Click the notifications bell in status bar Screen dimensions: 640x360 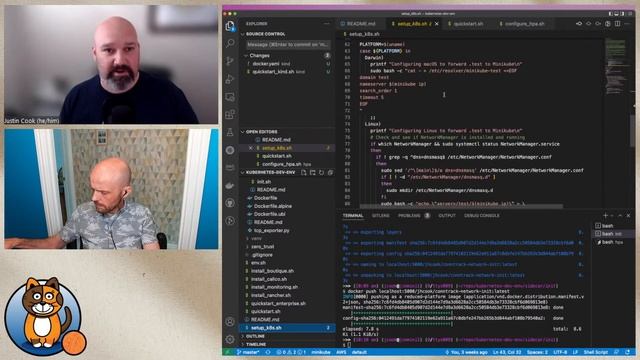628,352
